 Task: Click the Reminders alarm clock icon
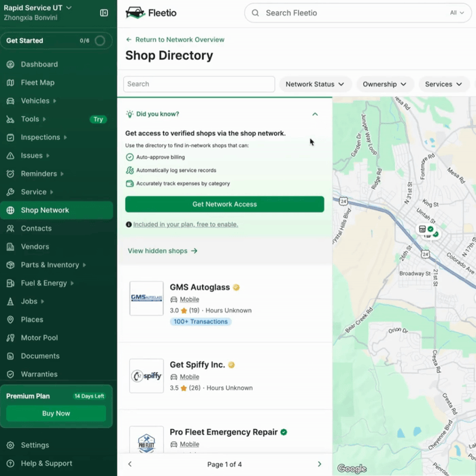[10, 173]
